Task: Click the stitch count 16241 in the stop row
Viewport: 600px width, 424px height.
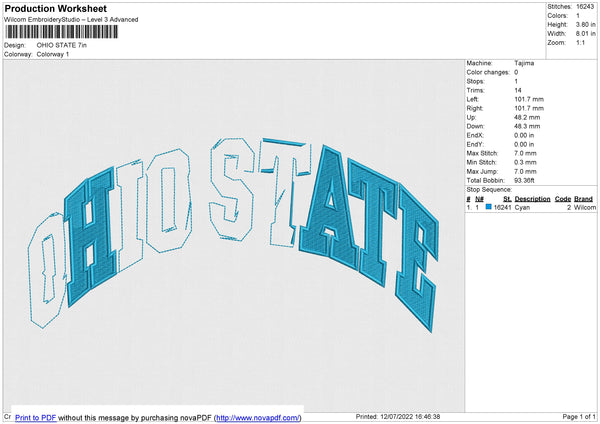Action: pos(502,207)
